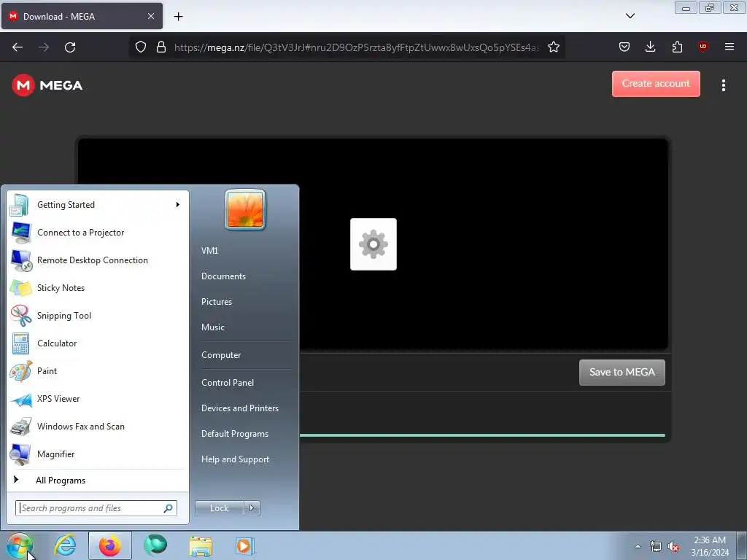The height and width of the screenshot is (560, 747).
Task: Click Save to MEGA button
Action: pos(622,373)
